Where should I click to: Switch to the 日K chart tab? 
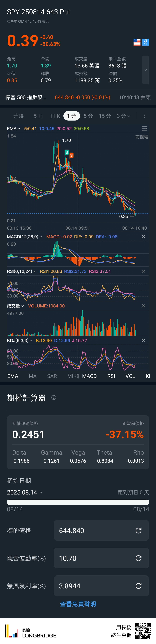click(55, 116)
